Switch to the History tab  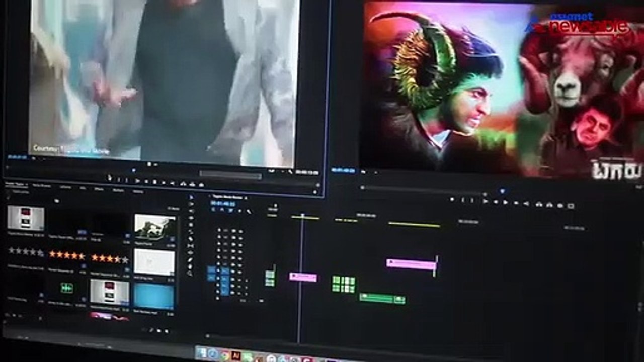[138, 191]
